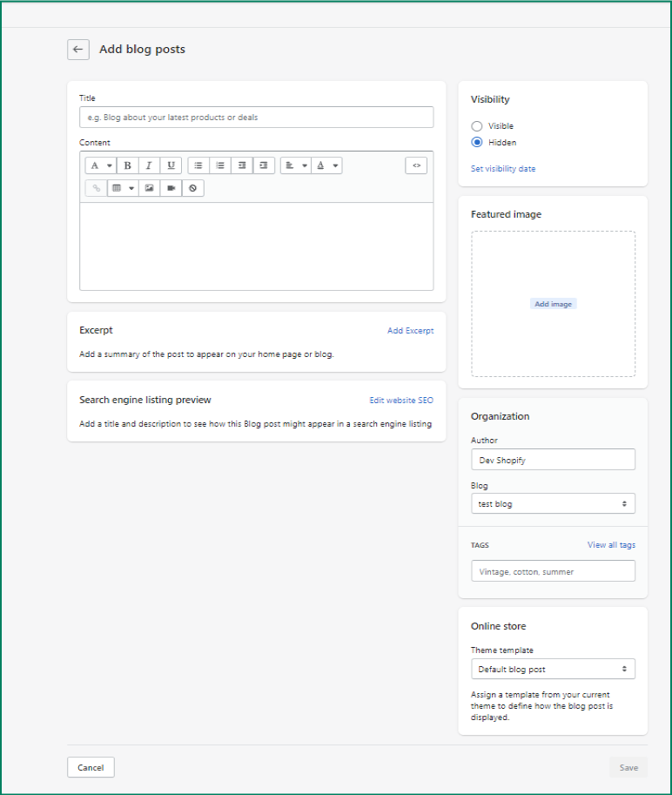Open the text alignment dropdown
672x795 pixels.
(296, 165)
